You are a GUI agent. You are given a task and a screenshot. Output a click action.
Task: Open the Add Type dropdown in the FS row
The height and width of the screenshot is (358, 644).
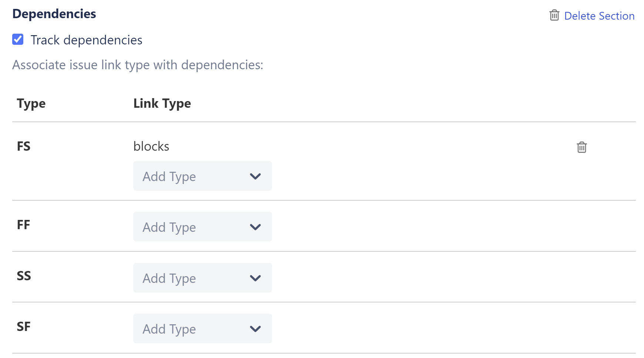202,176
